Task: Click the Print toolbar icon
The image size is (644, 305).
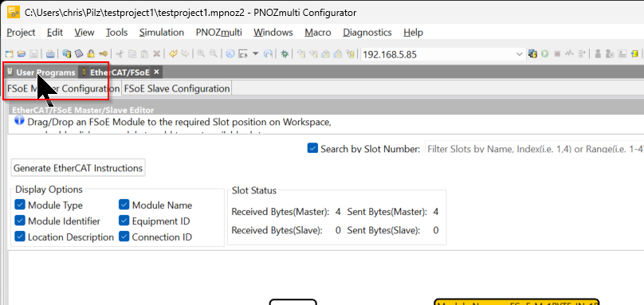Action: (x=50, y=54)
